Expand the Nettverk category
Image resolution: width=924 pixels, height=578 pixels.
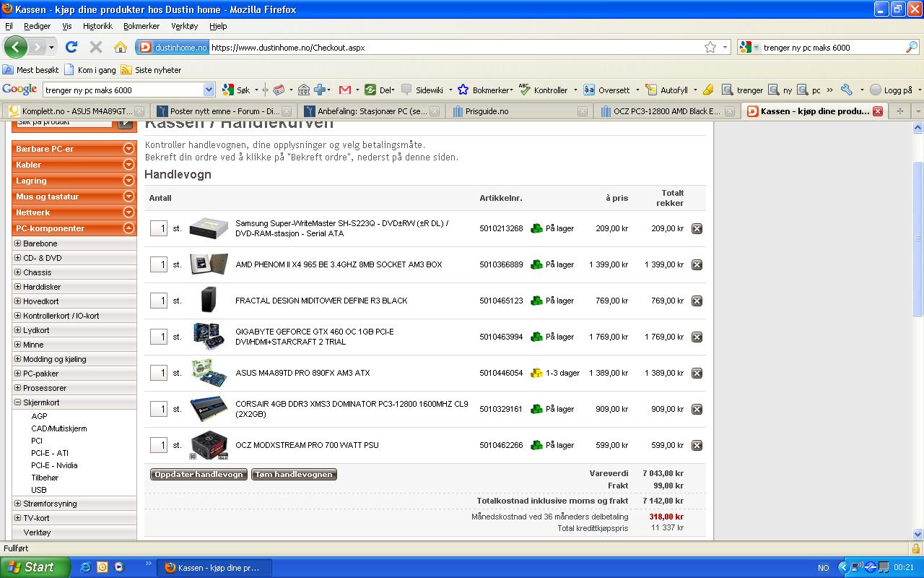coord(128,212)
